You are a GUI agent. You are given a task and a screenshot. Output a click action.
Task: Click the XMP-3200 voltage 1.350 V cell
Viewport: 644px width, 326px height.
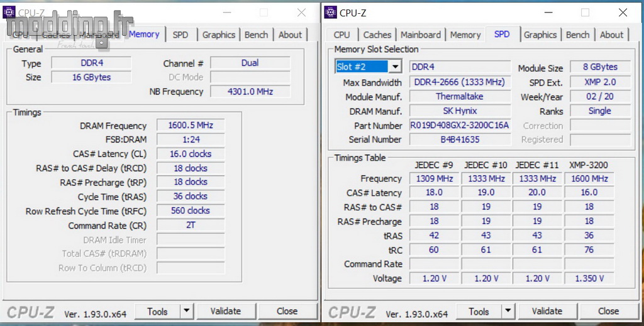click(x=589, y=278)
